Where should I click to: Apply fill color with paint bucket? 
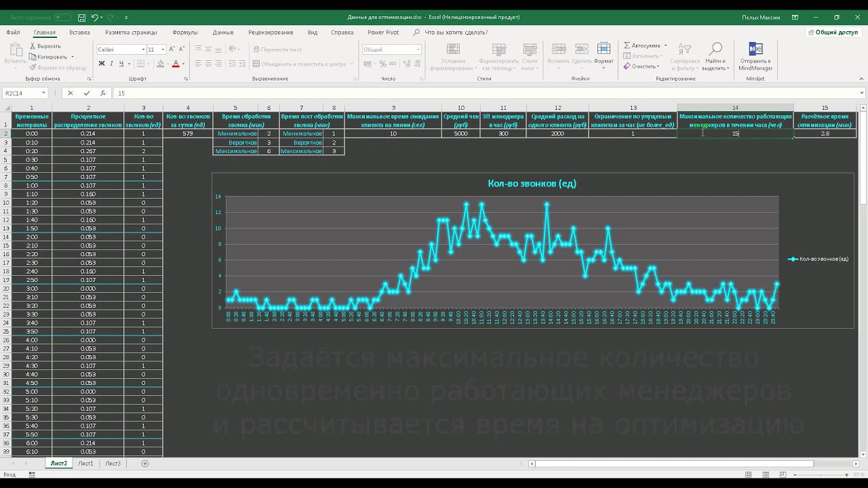[160, 64]
